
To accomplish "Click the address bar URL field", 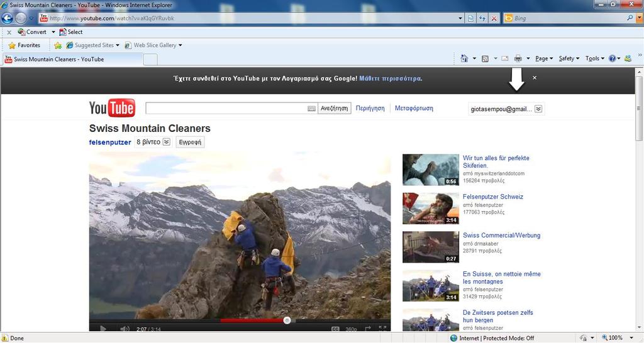I will pos(248,18).
